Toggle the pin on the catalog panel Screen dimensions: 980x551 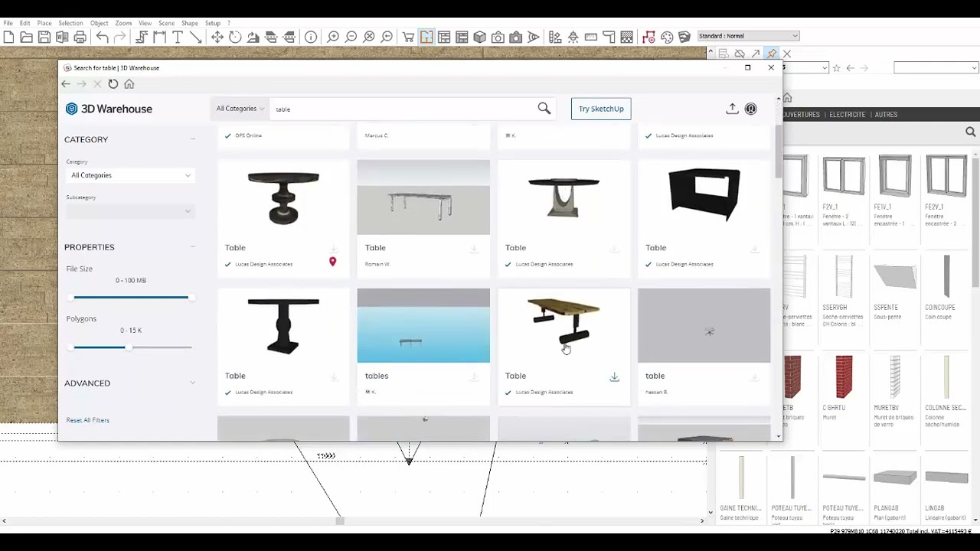pos(771,54)
